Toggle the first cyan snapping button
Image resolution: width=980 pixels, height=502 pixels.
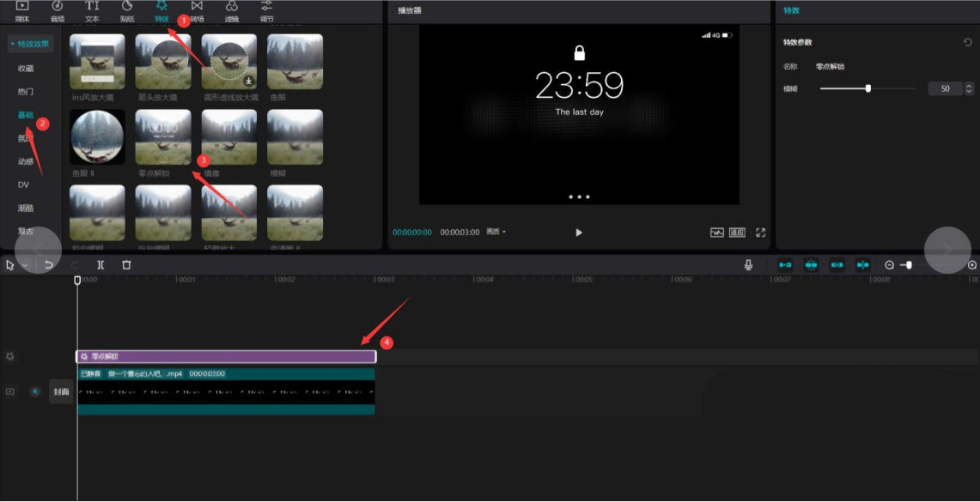pyautogui.click(x=785, y=265)
